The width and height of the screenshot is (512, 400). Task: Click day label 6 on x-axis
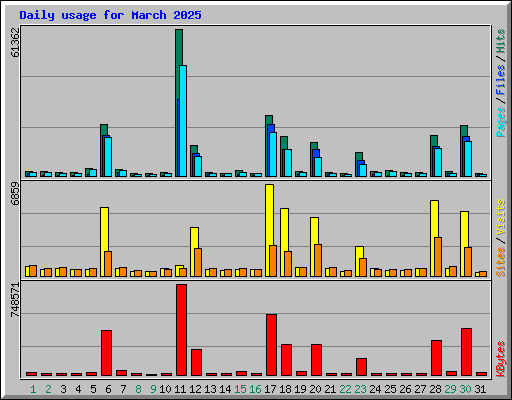(x=108, y=389)
